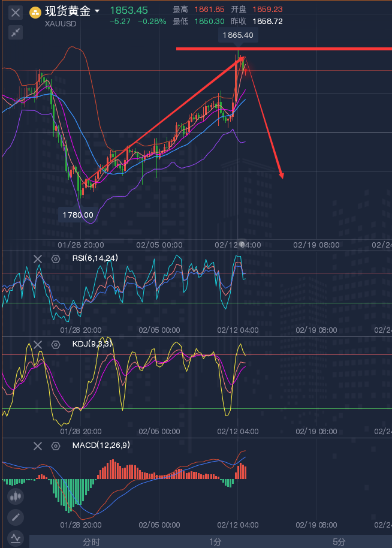Open RSI indicator settings hexagon icon
The height and width of the screenshot is (548, 392).
56,259
